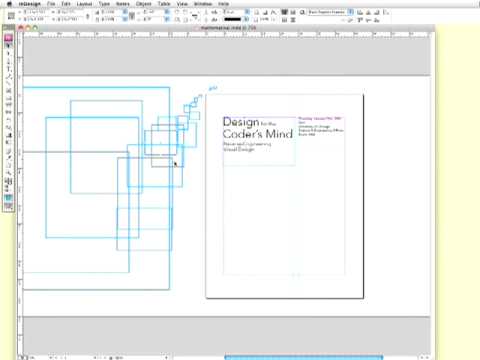
Task: Click the blue horizontal scrollbar thumb at bottom
Action: tap(303, 357)
